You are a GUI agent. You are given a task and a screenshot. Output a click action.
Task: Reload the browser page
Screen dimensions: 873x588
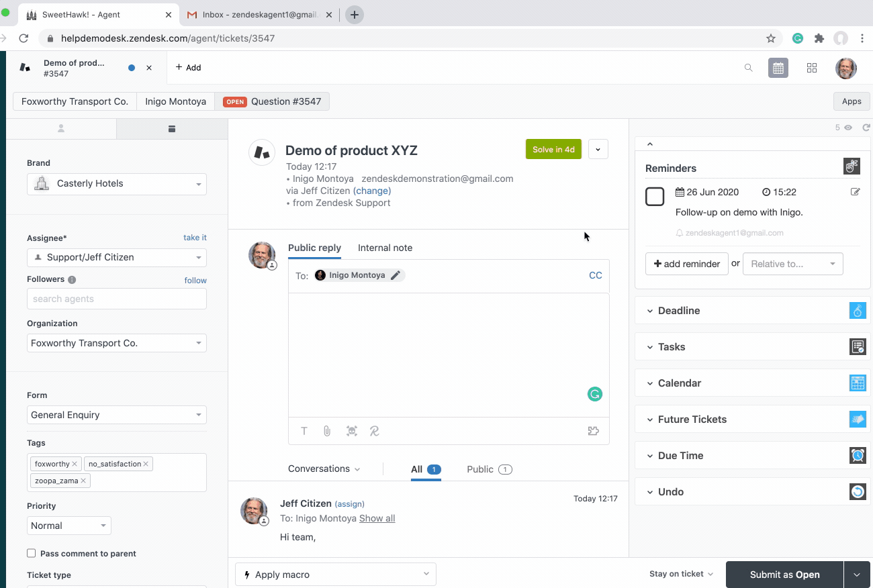tap(24, 38)
